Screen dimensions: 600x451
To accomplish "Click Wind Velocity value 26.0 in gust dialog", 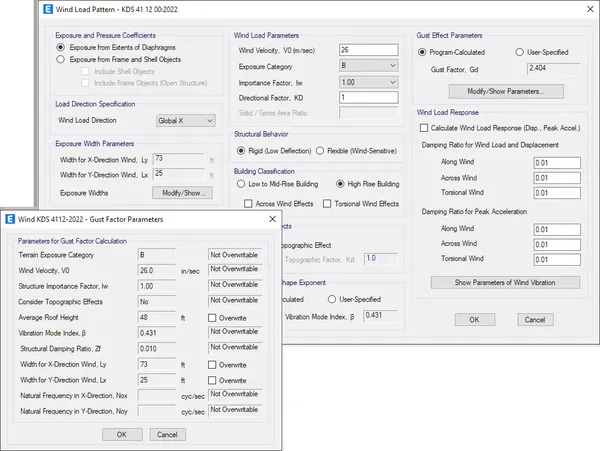I will tap(157, 271).
